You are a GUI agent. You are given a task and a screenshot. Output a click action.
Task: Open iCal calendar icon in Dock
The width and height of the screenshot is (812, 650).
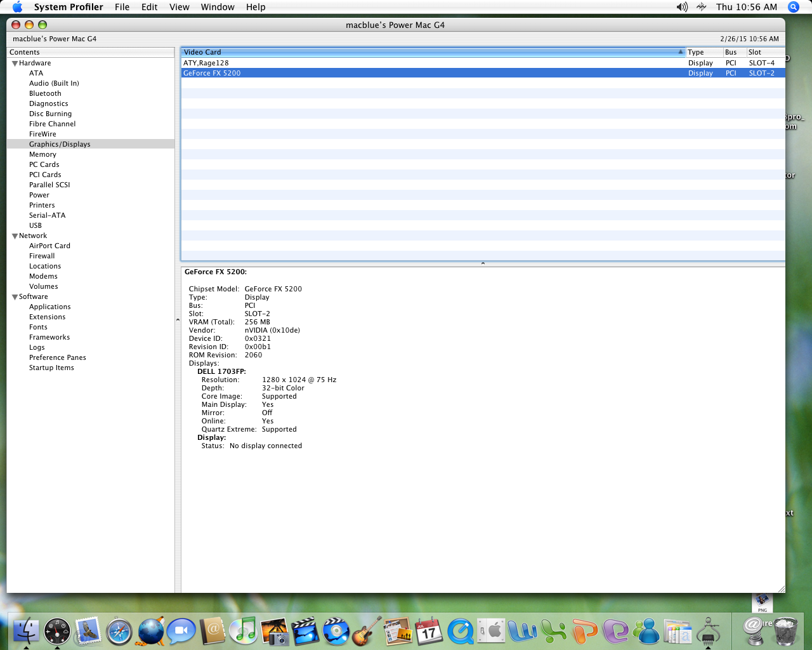coord(429,631)
